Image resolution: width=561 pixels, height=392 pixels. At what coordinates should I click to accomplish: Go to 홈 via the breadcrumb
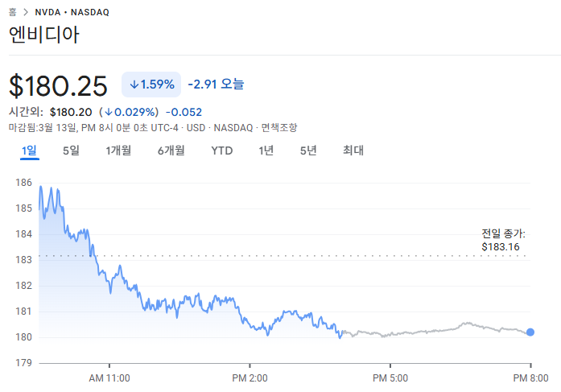coord(12,12)
